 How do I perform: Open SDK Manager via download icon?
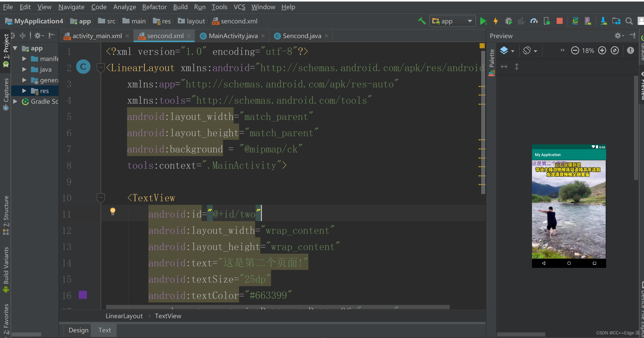point(604,21)
